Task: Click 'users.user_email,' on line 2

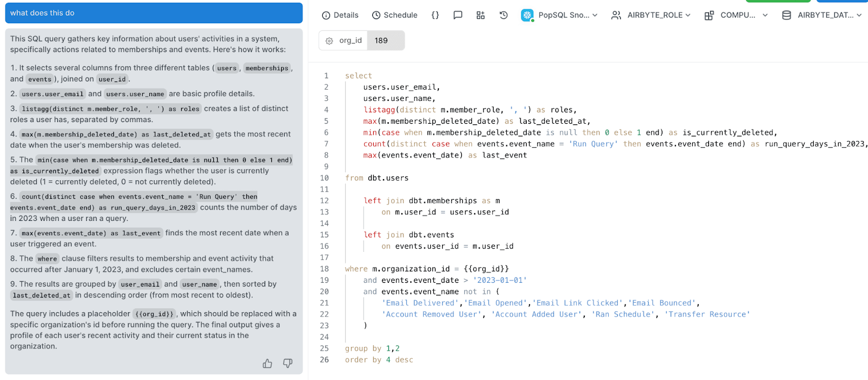Action: point(401,87)
